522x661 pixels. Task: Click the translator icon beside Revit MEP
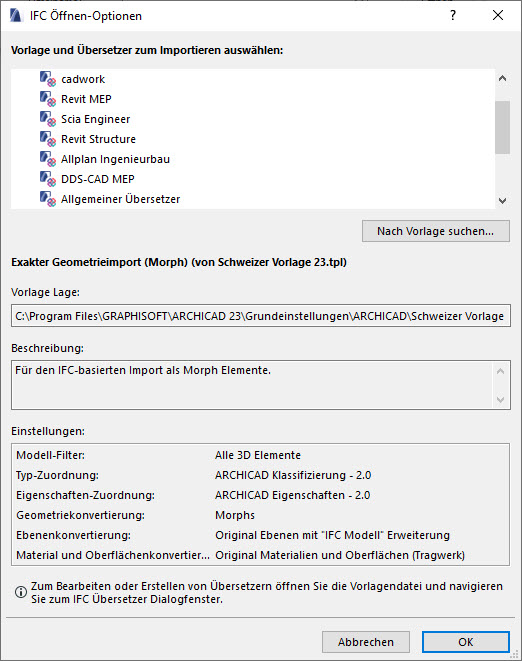(x=48, y=99)
